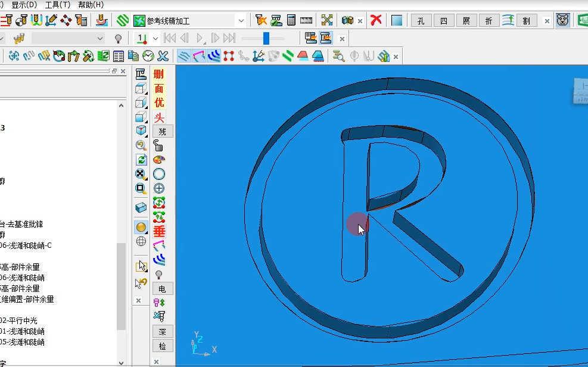Click the machine verify checkmark icon
The width and height of the screenshot is (588, 367).
click(x=276, y=20)
